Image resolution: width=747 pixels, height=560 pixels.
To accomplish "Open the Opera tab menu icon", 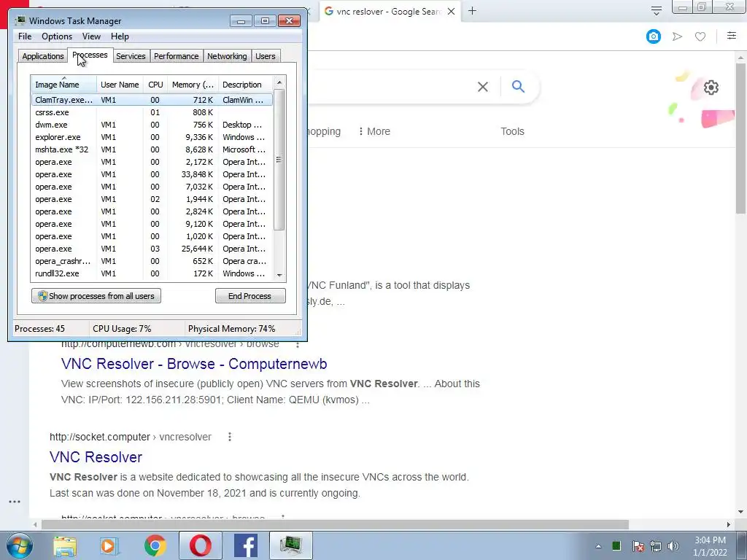I will tap(656, 11).
